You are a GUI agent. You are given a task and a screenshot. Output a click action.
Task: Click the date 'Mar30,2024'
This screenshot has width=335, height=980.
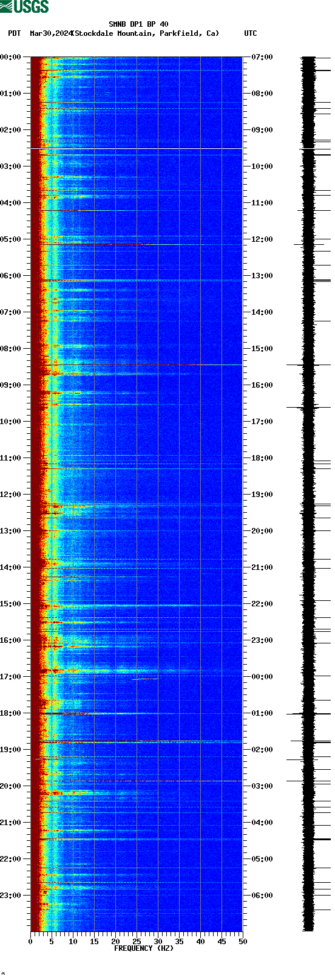pyautogui.click(x=50, y=33)
